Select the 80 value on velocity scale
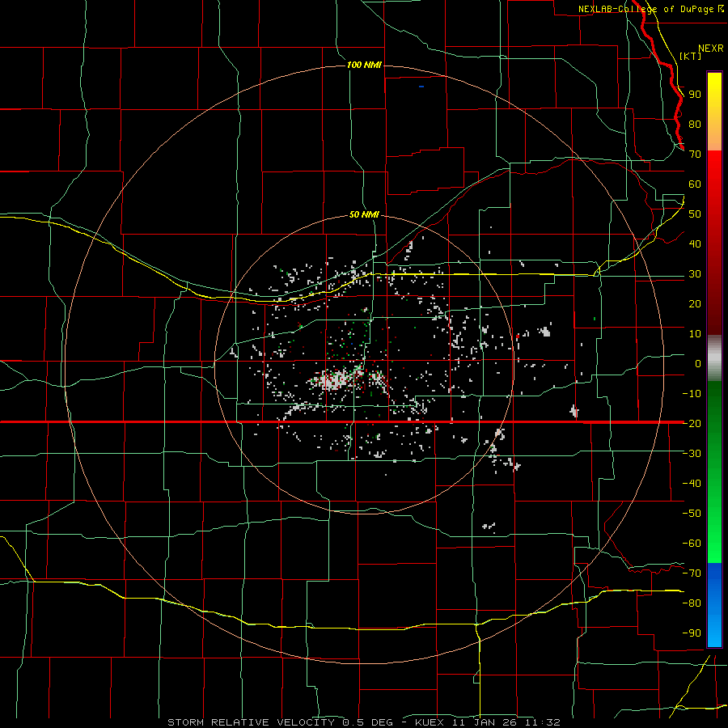The height and width of the screenshot is (728, 728). tap(695, 124)
